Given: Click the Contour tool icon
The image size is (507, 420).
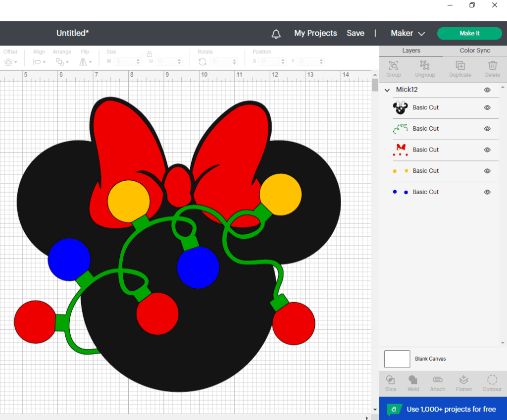Looking at the screenshot, I should 492,380.
